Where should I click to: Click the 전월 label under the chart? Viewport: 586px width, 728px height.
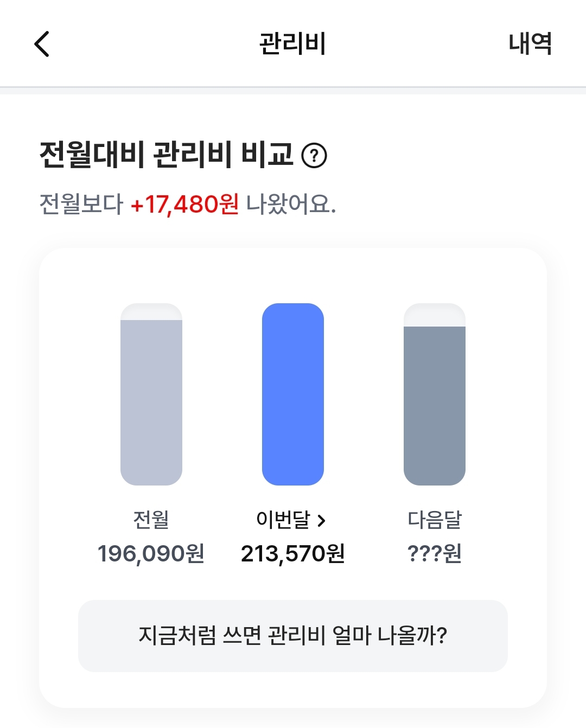[x=151, y=520]
